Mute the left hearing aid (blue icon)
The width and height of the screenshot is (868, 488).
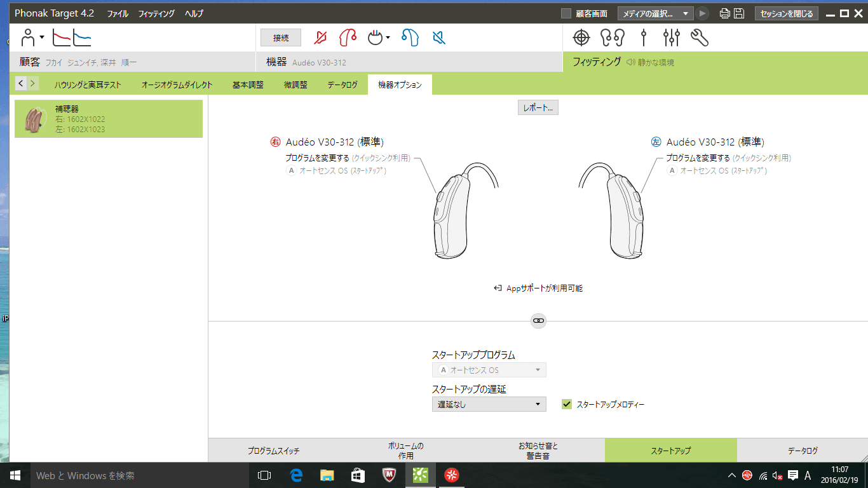point(438,38)
